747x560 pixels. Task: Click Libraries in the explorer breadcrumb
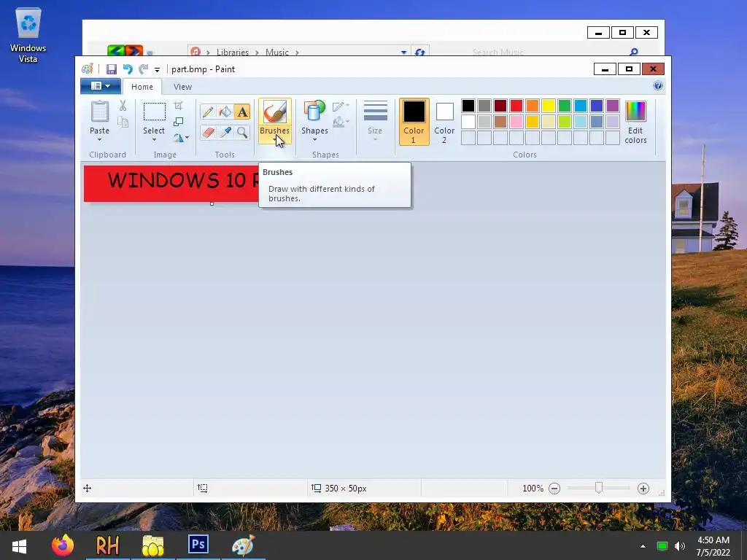point(233,52)
